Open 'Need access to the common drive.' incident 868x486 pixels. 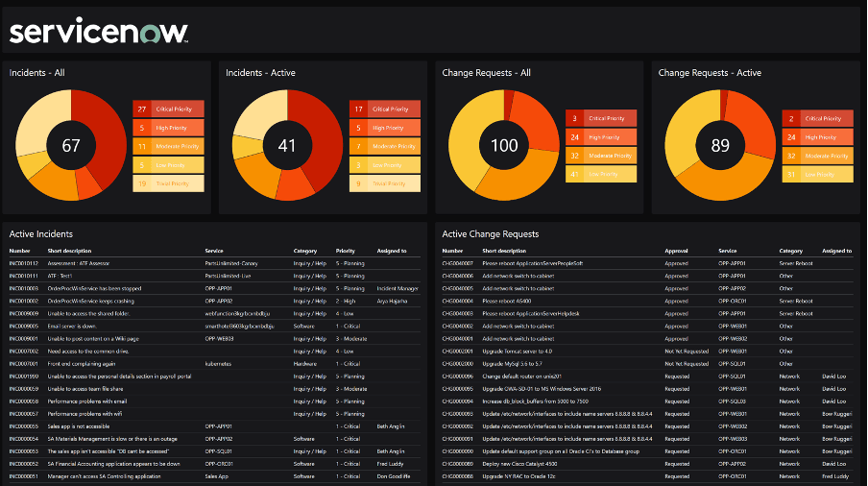(x=88, y=352)
